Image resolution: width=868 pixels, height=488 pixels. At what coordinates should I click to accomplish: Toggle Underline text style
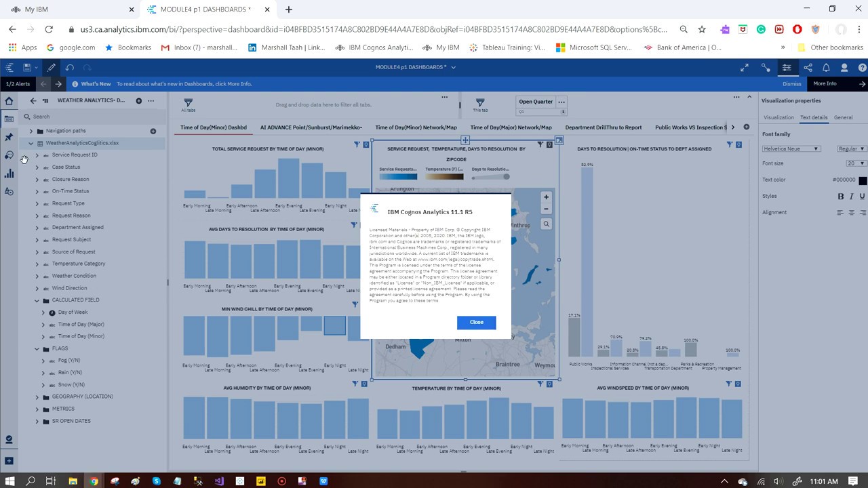coord(862,196)
